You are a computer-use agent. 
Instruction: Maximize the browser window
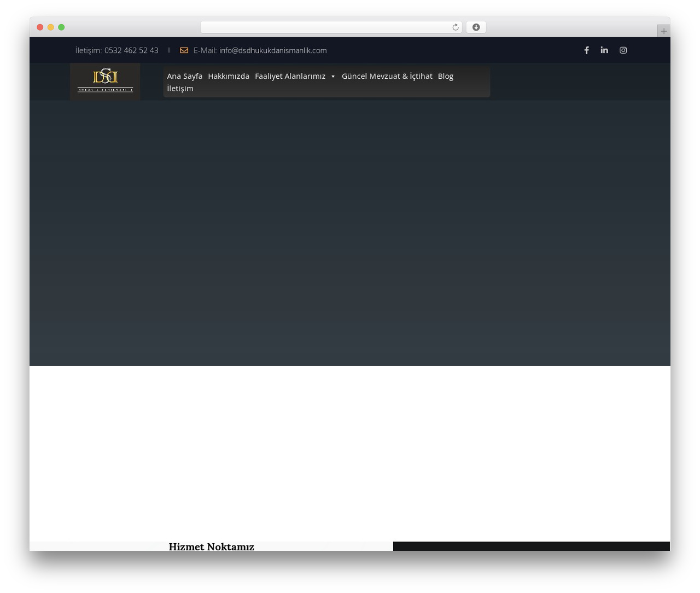click(x=61, y=27)
